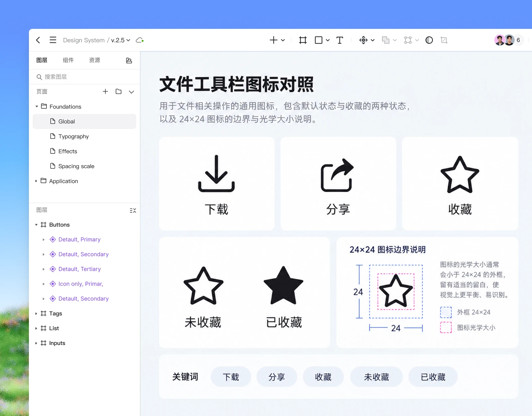Open the hamburger main menu
This screenshot has height=416, width=532.
[53, 40]
